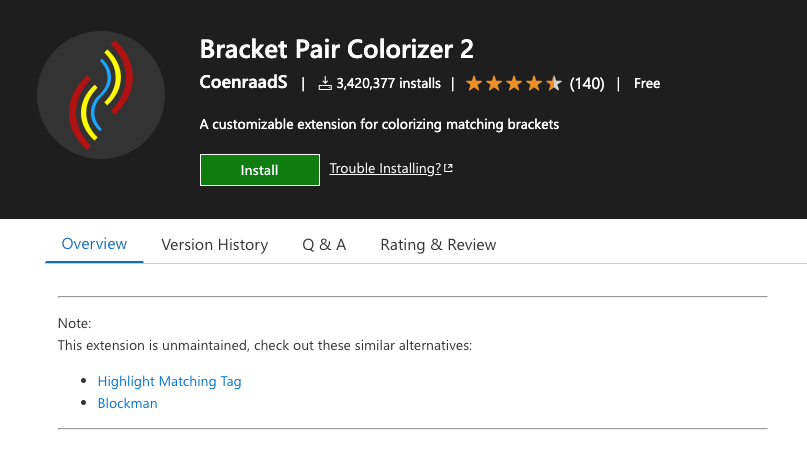The height and width of the screenshot is (452, 807).
Task: Open the Highlight Matching Tag alternative link
Action: (x=169, y=381)
